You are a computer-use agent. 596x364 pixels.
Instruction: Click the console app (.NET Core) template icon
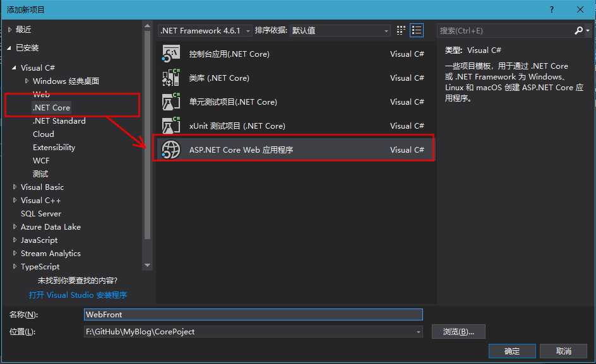[170, 54]
